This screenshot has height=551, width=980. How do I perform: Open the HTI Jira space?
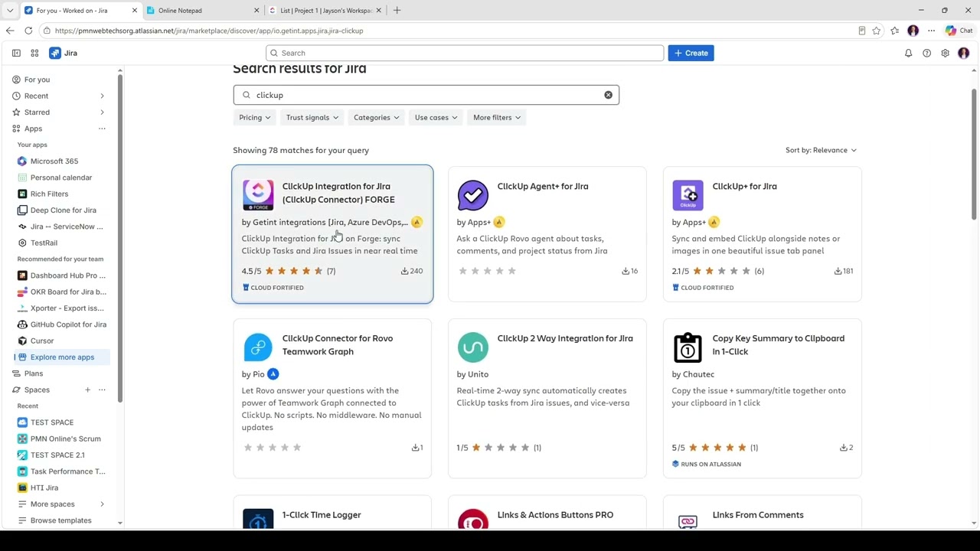(44, 488)
